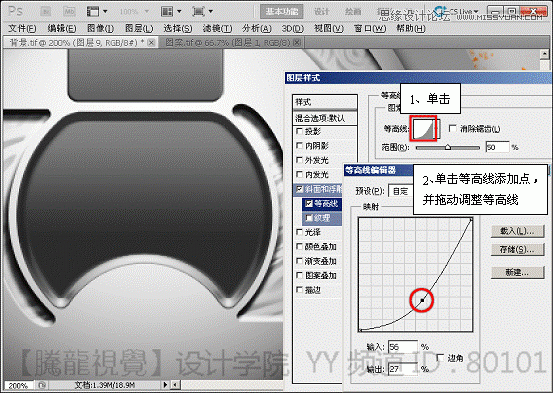Screen dimensions: 553x393
Task: Enable the 纹理 sub-option checkbox
Action: (309, 218)
